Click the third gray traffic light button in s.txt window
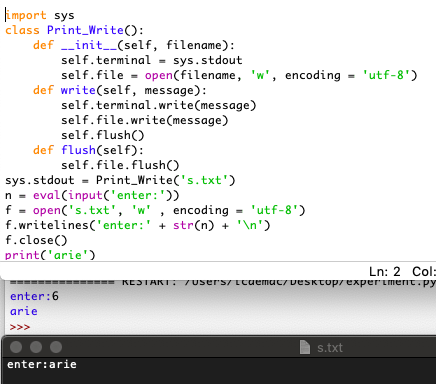This screenshot has width=436, height=384. point(56,347)
